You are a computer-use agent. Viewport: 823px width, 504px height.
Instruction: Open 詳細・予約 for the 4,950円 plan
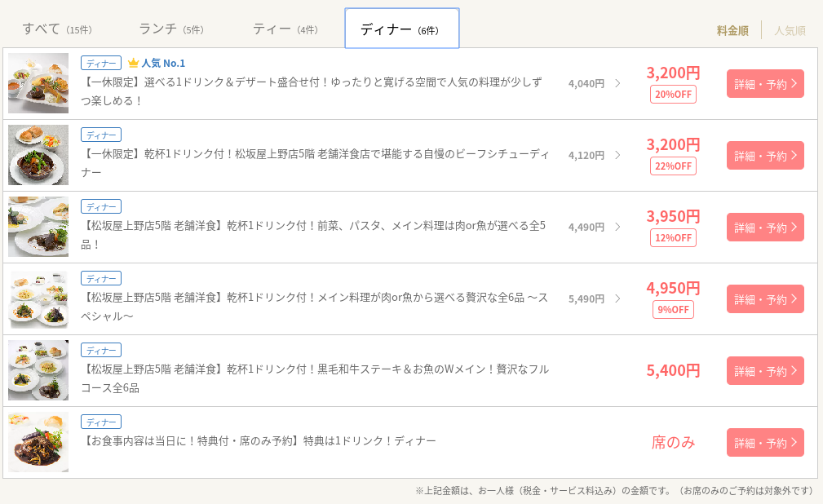coord(765,299)
